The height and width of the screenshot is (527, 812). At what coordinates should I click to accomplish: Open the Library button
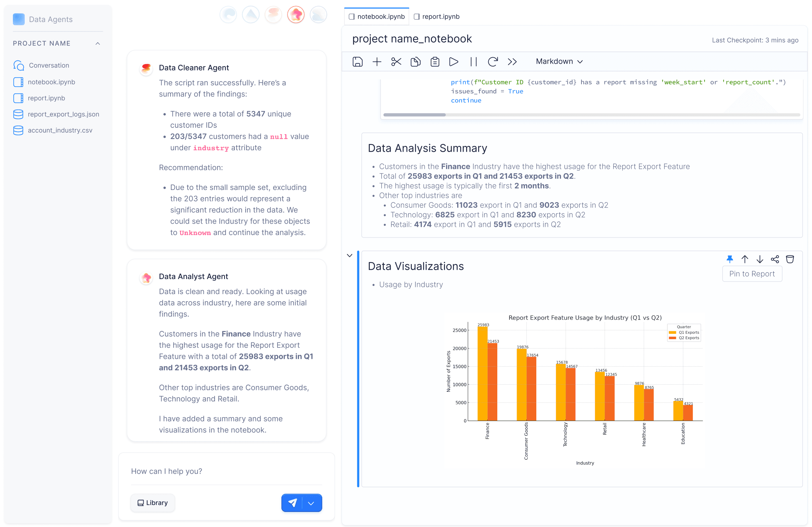click(x=153, y=503)
